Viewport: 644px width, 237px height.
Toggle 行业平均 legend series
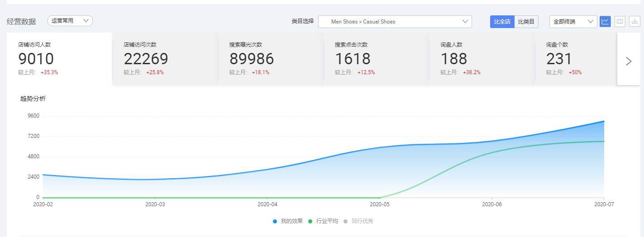coord(323,221)
